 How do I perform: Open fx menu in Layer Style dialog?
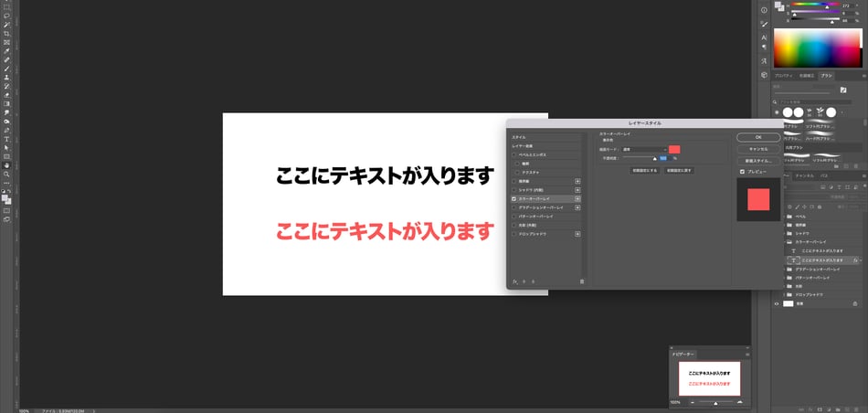tap(514, 281)
